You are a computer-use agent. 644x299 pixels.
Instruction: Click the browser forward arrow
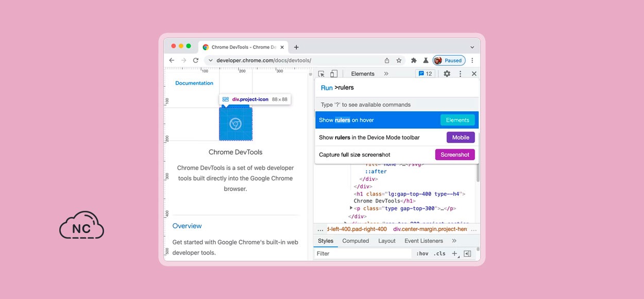(183, 60)
